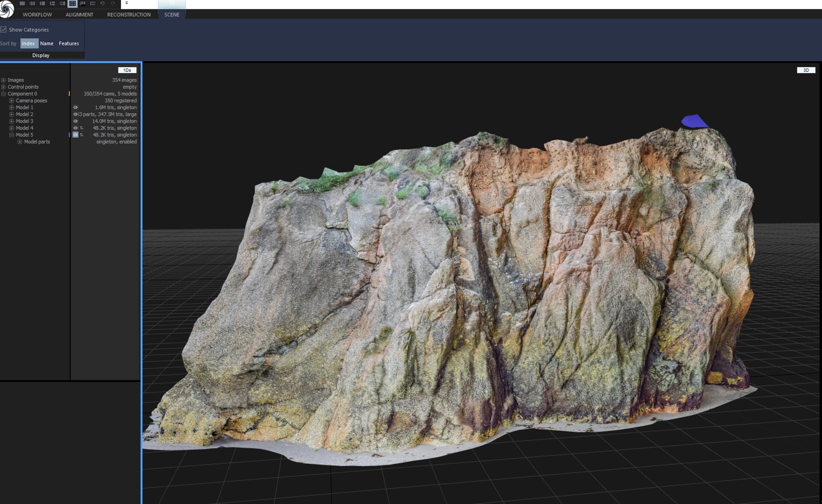
Task: Toggle visibility eye of Model 3
Action: [x=75, y=121]
